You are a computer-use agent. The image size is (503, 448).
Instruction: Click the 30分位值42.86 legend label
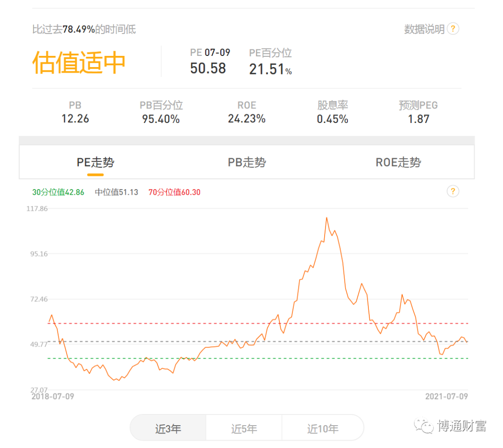pos(58,192)
